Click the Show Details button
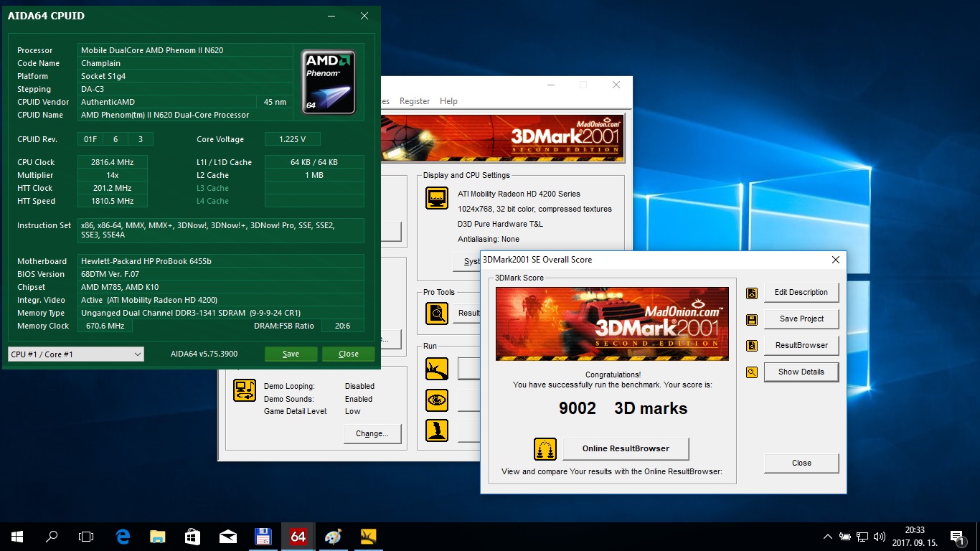The image size is (980, 551). (801, 372)
